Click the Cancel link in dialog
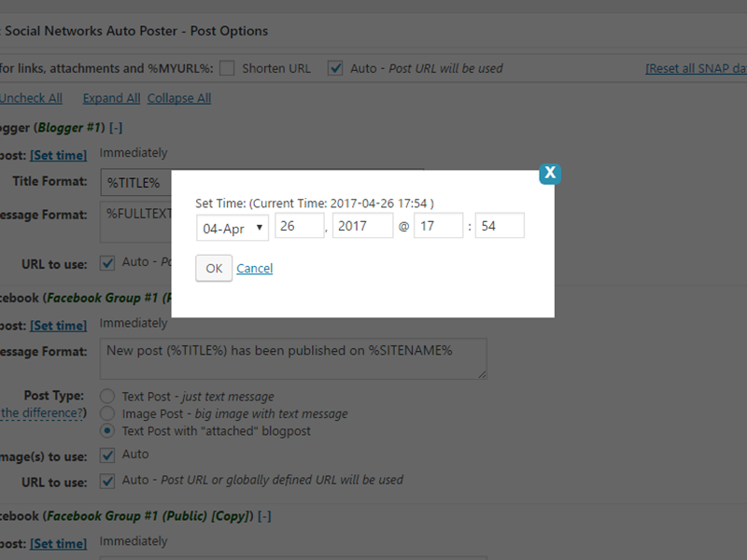Image resolution: width=747 pixels, height=560 pixels. (x=254, y=269)
